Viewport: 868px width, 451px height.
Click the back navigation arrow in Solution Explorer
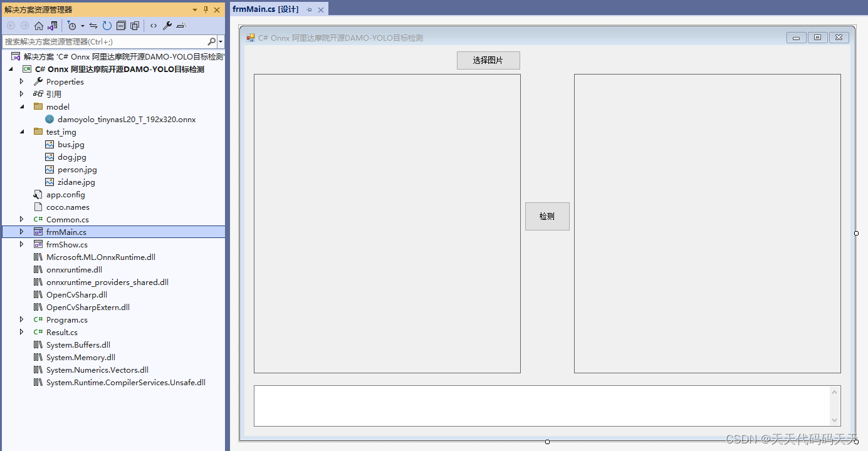(x=11, y=26)
